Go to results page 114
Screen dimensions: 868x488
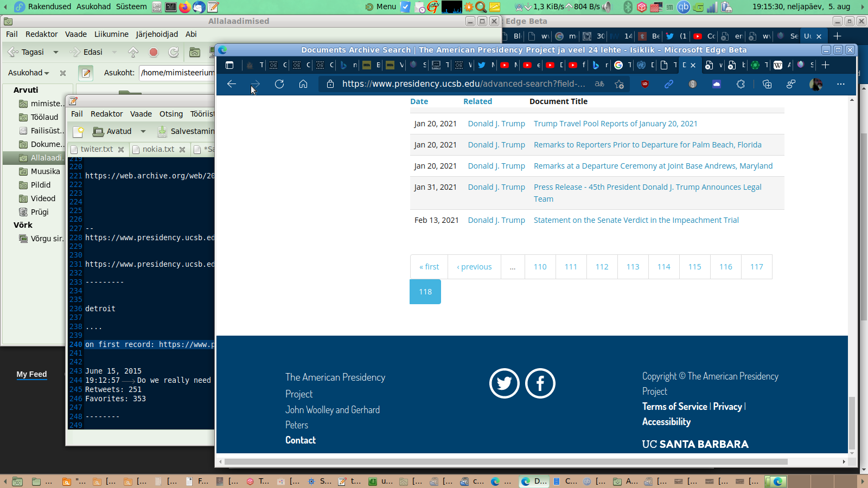point(664,267)
